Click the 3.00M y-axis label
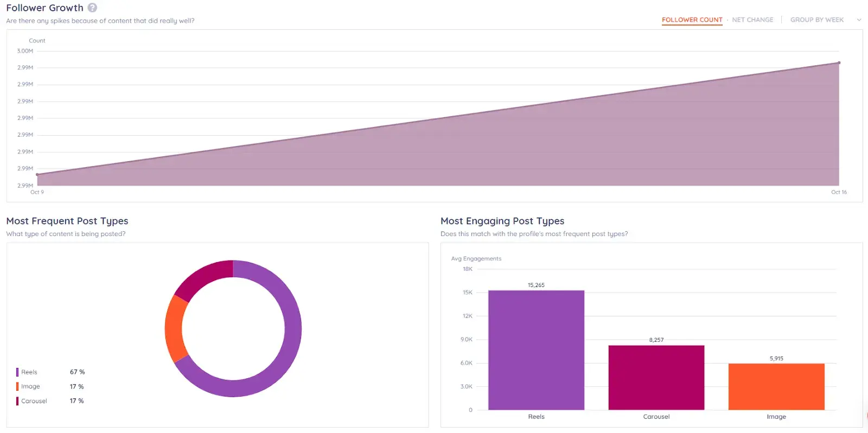Image resolution: width=868 pixels, height=433 pixels. point(25,51)
